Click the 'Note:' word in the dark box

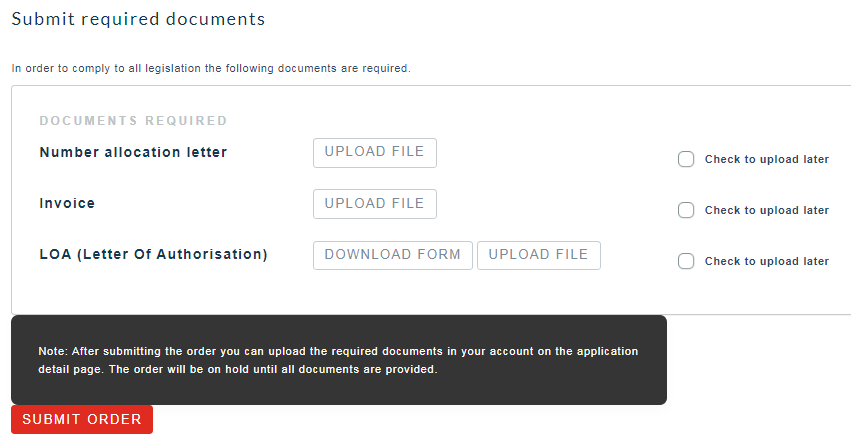53,352
